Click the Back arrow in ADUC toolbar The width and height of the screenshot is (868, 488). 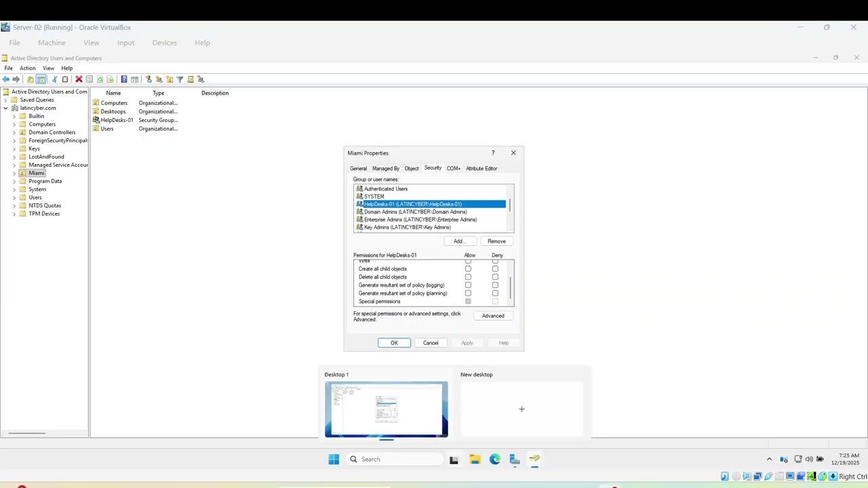point(6,79)
